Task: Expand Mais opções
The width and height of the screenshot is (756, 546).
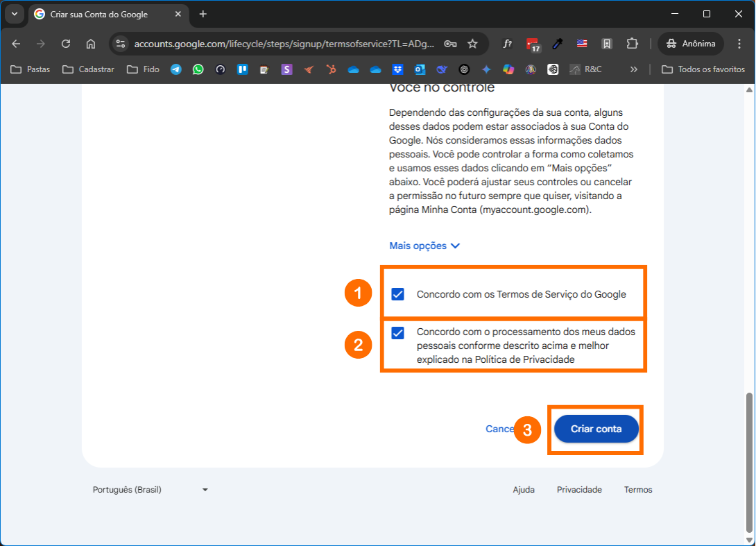Action: click(424, 246)
